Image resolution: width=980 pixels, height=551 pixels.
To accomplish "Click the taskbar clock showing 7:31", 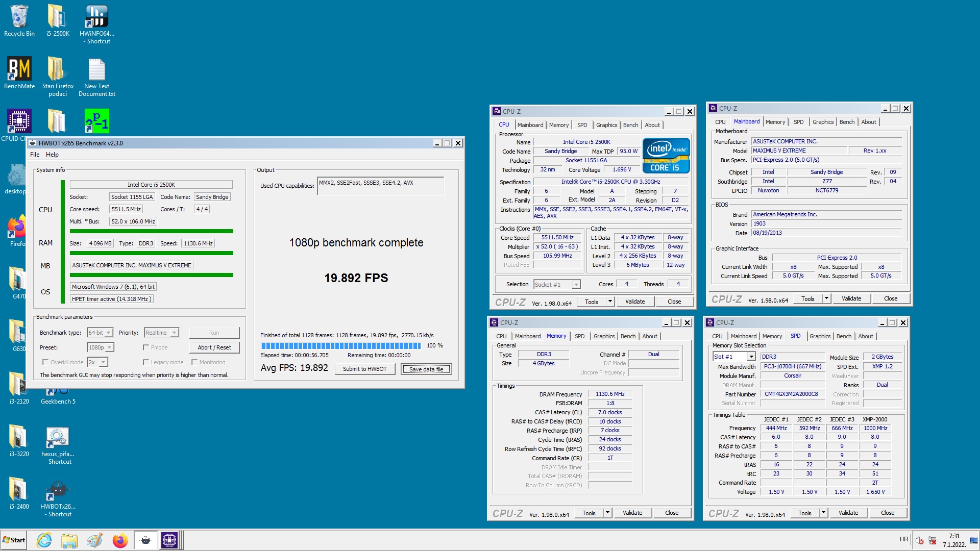I will (x=954, y=540).
